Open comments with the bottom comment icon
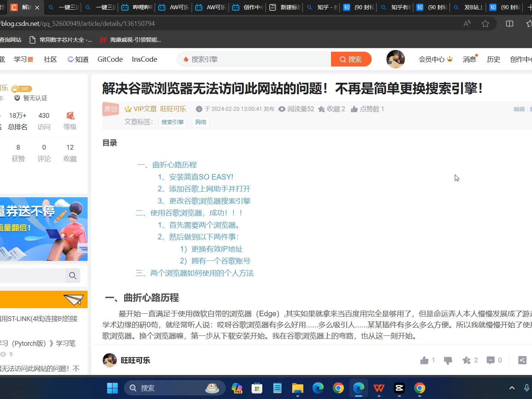Viewport: 532px width, 399px height. (491, 360)
